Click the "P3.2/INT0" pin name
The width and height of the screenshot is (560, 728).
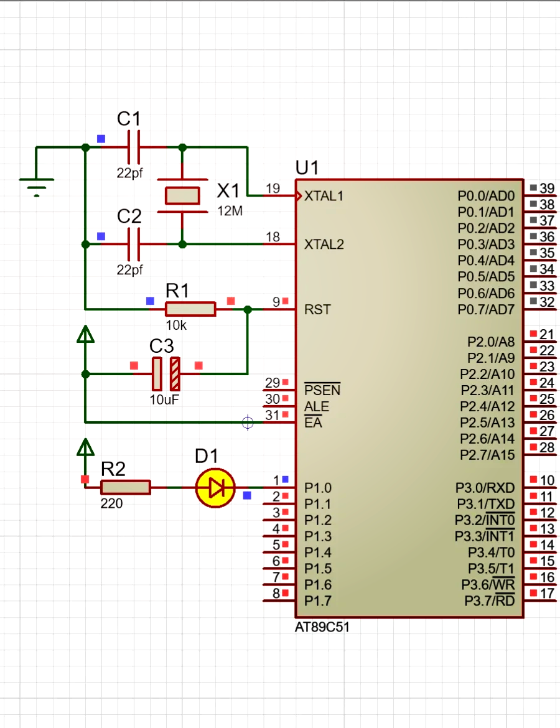pos(485,520)
